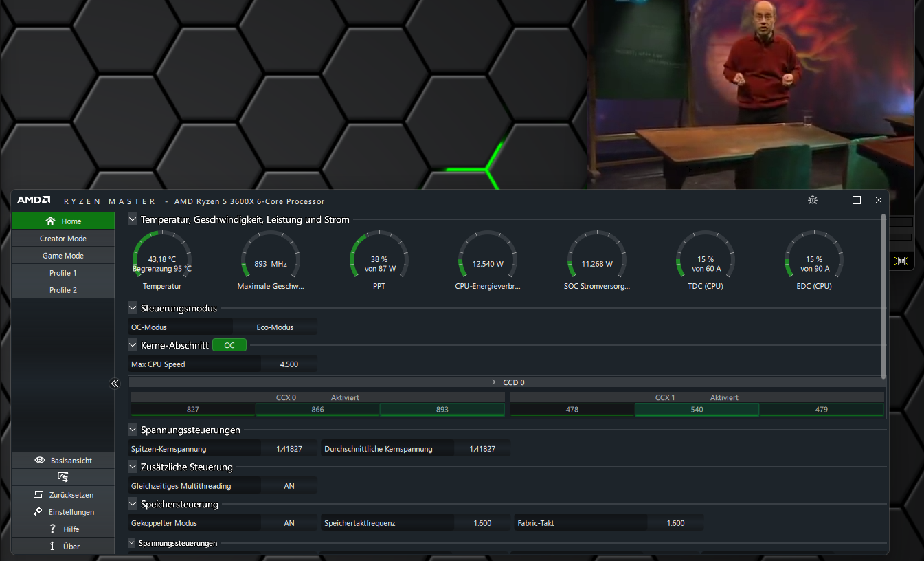Image resolution: width=924 pixels, height=561 pixels.
Task: Collapse the Kerne-Abschnitt section
Action: tap(133, 345)
